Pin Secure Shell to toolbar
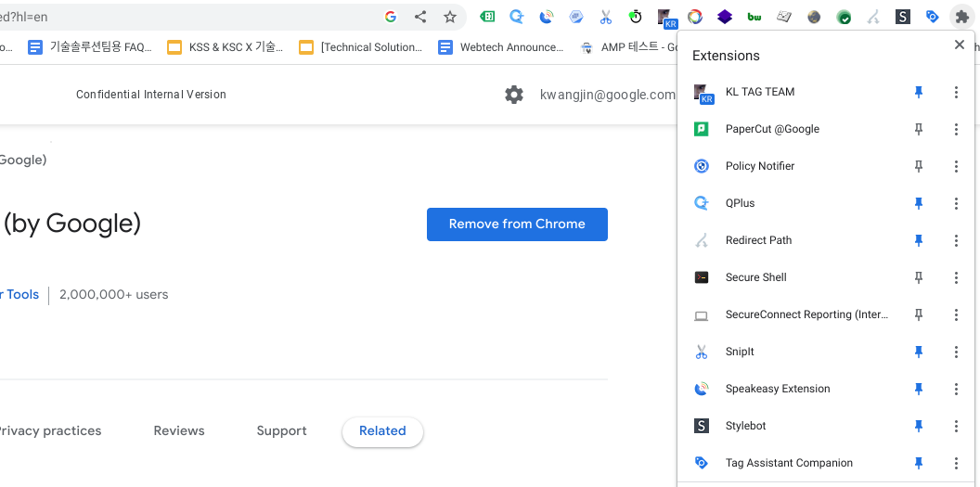Screen dimensions: 980x487 point(918,278)
